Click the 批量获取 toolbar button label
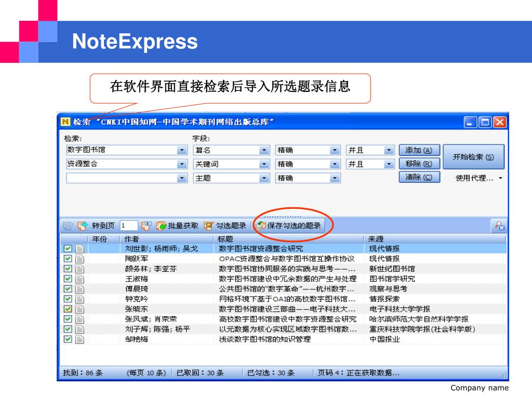The image size is (532, 399). tap(183, 225)
